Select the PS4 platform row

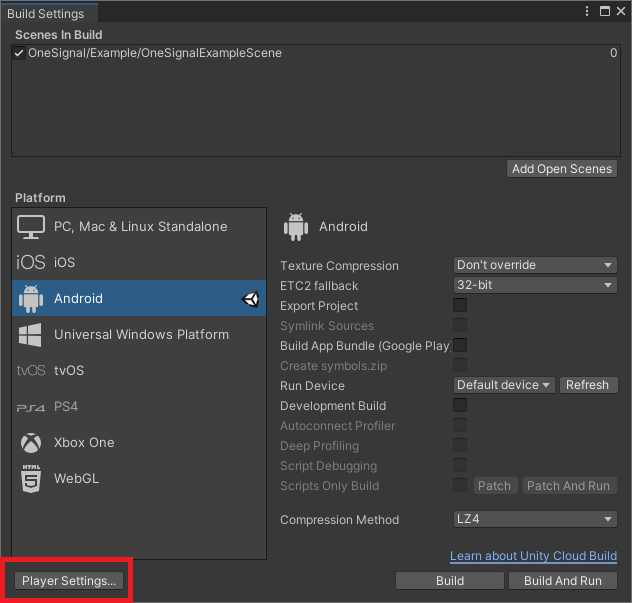[139, 406]
